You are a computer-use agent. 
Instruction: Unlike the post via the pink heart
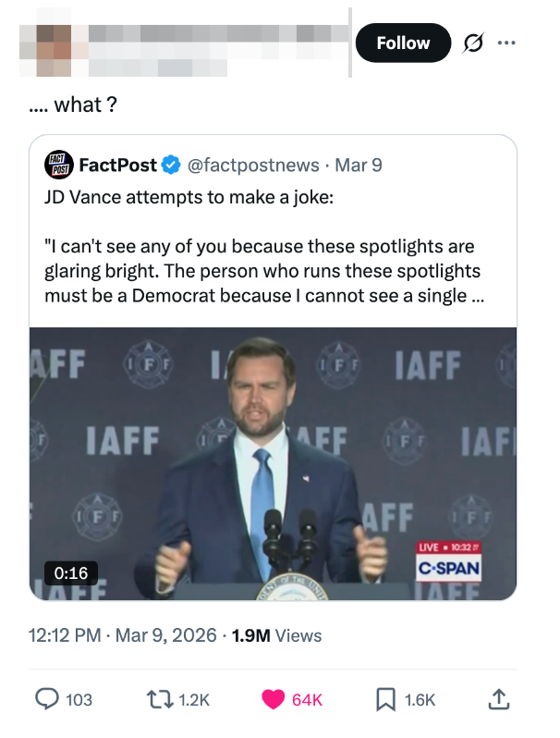pos(274,700)
